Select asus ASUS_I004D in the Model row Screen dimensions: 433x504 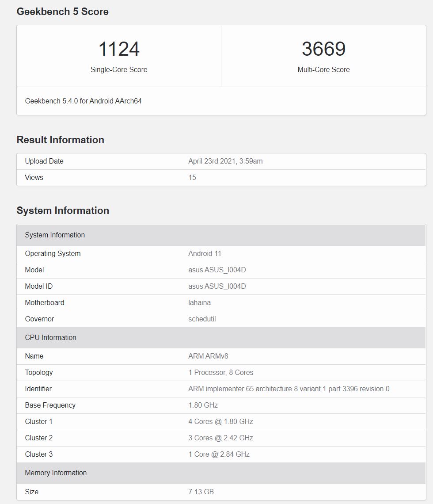coord(217,270)
